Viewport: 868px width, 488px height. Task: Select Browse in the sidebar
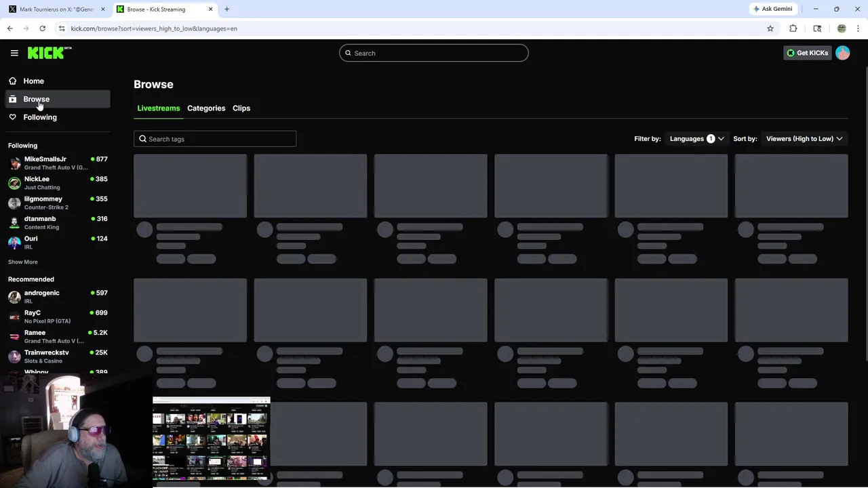58,99
